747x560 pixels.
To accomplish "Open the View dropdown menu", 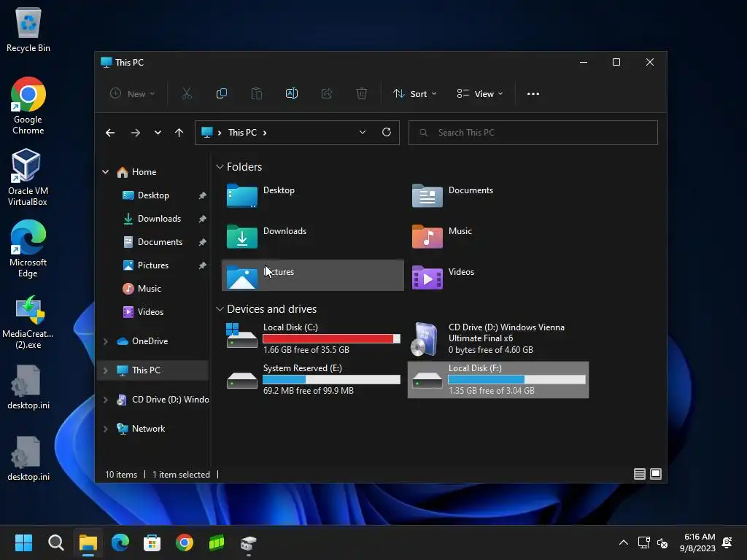I will tap(480, 94).
